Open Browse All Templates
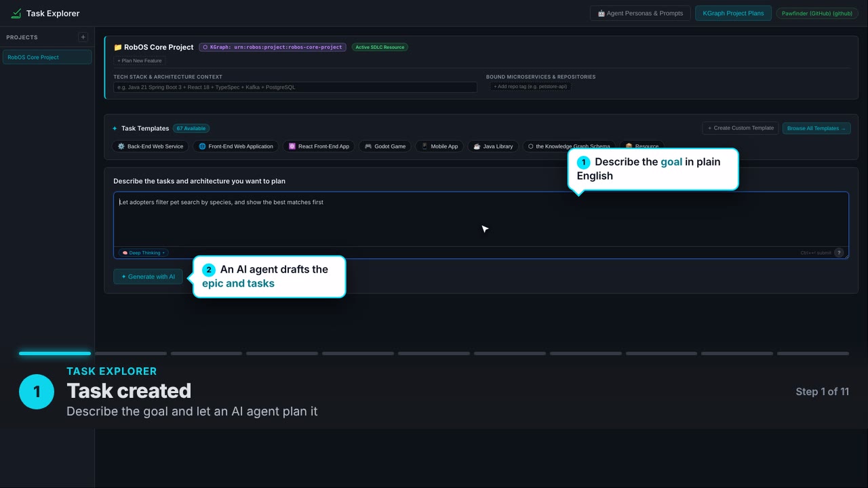Viewport: 868px width, 488px height. [x=816, y=128]
